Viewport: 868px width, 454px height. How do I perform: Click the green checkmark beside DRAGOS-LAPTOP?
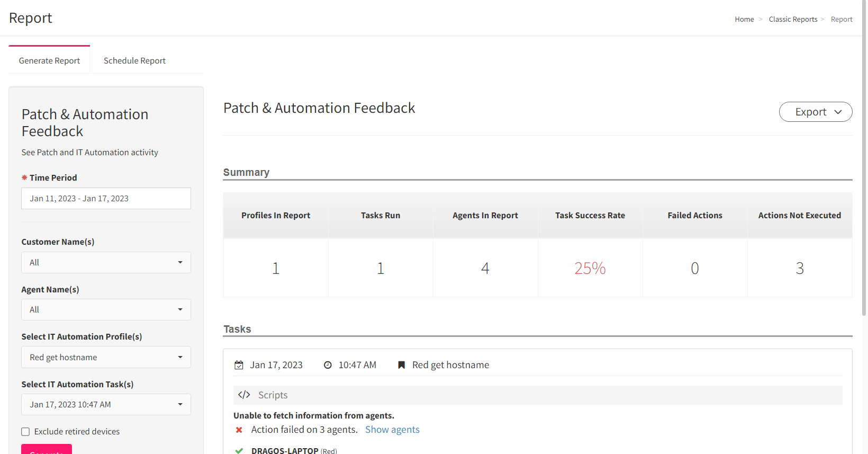239,450
